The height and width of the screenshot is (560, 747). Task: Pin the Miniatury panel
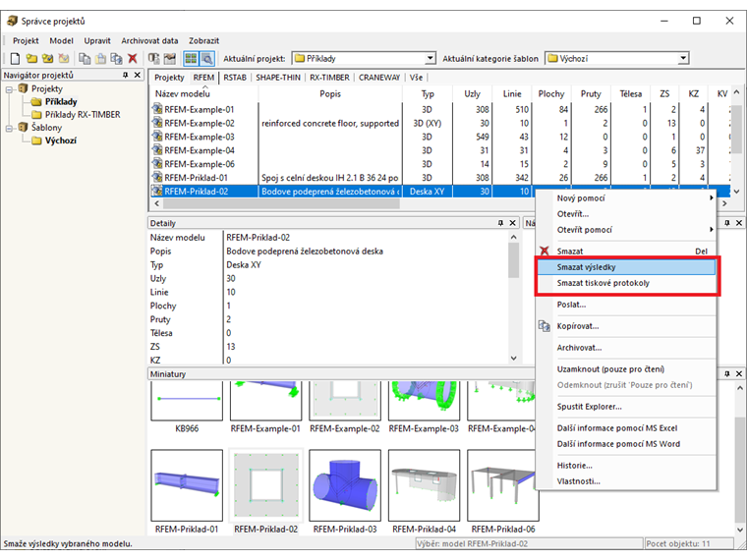pos(727,373)
